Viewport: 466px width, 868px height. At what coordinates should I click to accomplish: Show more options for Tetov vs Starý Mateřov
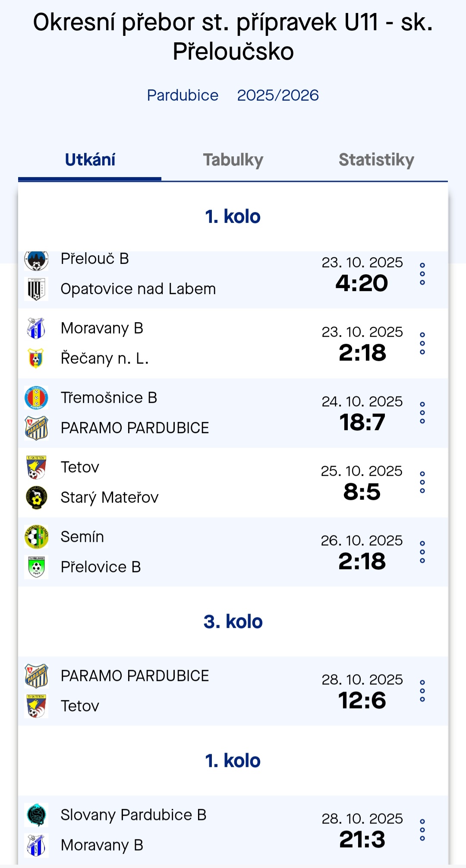422,482
